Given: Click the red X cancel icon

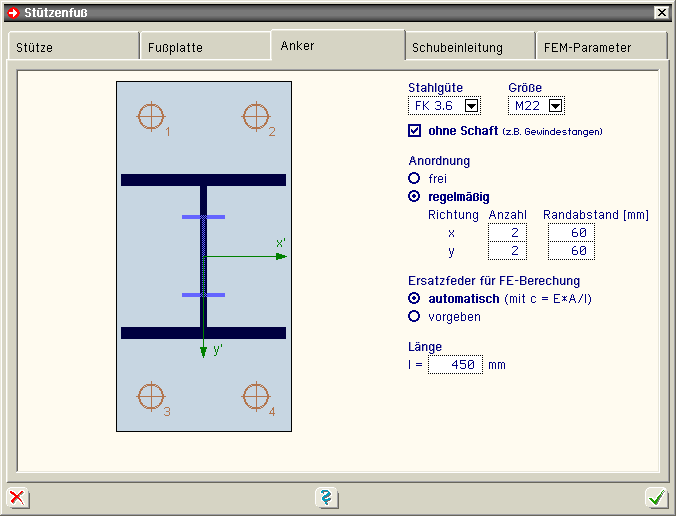Looking at the screenshot, I should [x=17, y=497].
